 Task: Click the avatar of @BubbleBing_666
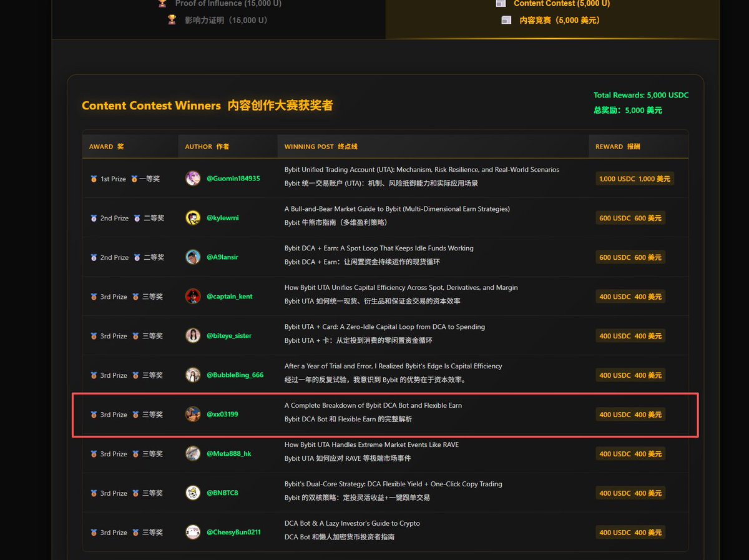(x=193, y=375)
